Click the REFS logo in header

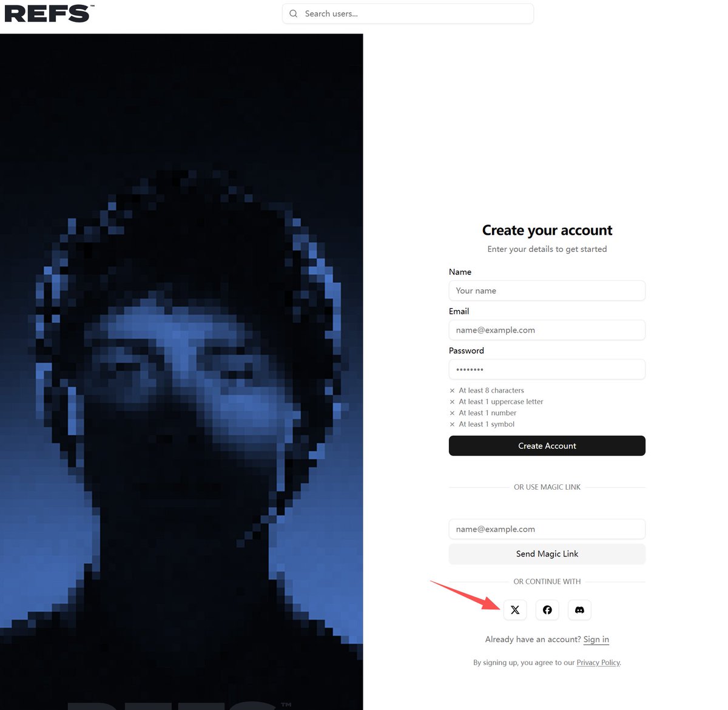click(49, 13)
